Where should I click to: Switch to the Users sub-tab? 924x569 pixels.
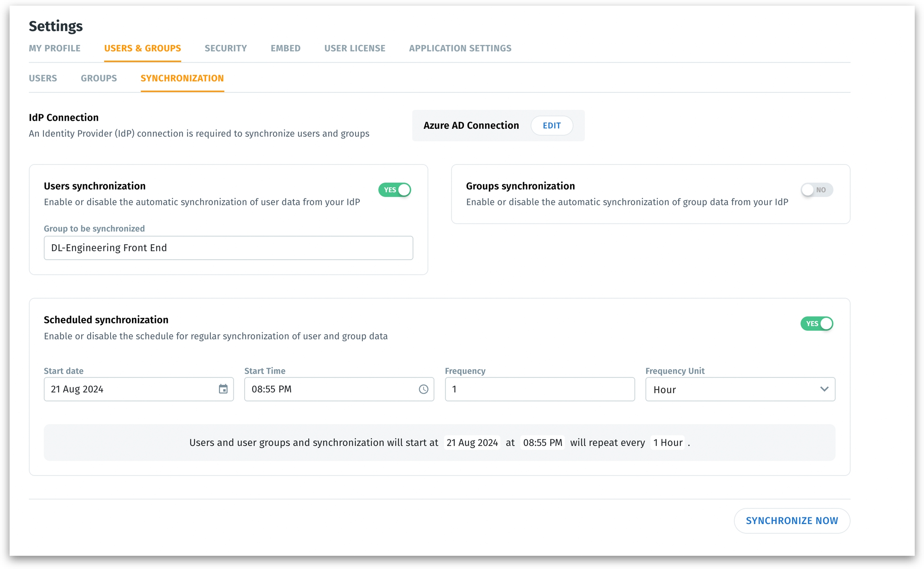click(43, 78)
